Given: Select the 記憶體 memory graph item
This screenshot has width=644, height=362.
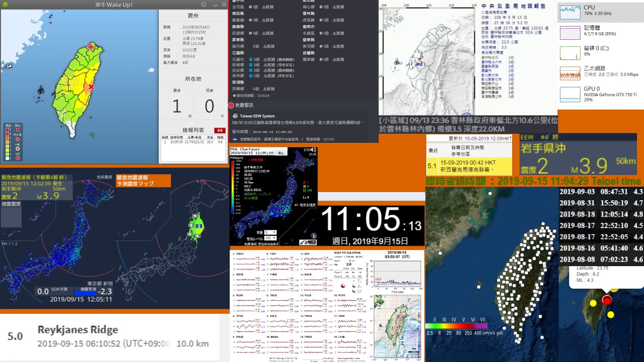Looking at the screenshot, I should 570,31.
